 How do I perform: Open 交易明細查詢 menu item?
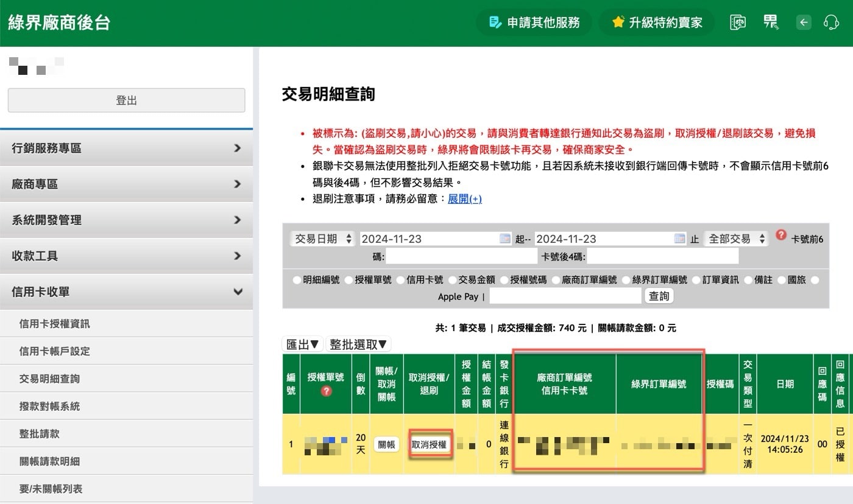tap(126, 379)
